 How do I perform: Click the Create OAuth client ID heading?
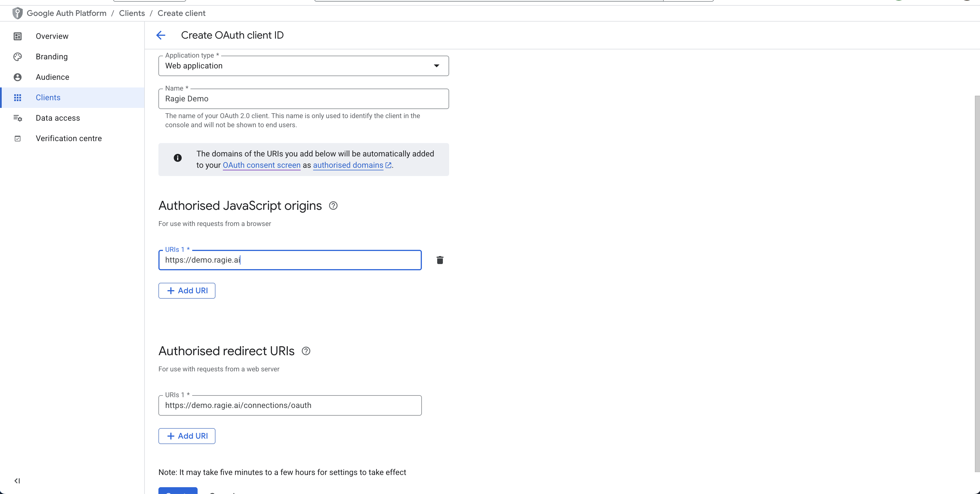coord(233,35)
